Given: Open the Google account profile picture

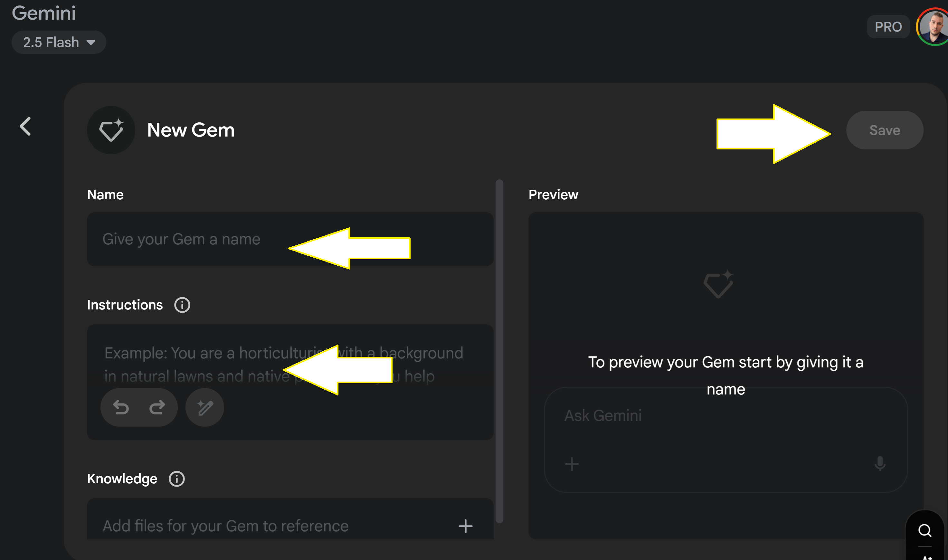Looking at the screenshot, I should pos(933,27).
